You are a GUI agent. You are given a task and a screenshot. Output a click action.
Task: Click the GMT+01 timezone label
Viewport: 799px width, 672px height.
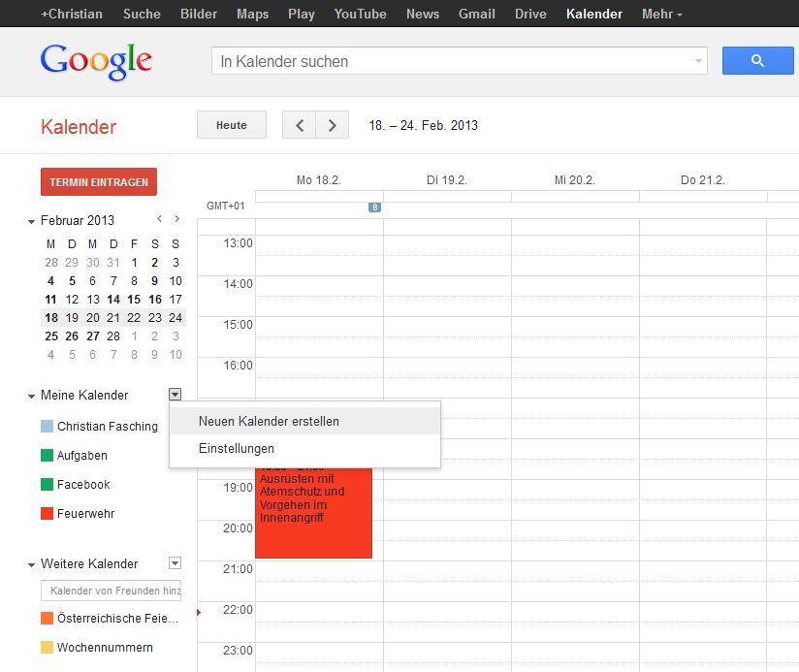click(225, 206)
